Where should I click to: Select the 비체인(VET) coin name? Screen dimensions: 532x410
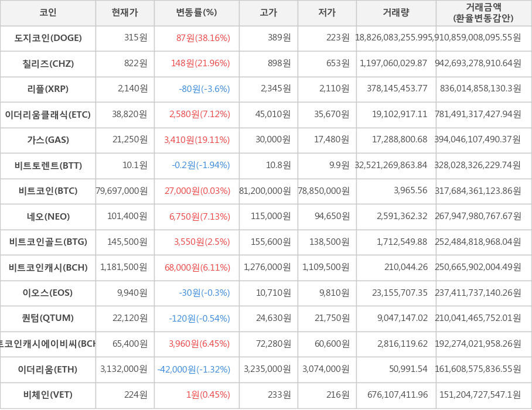click(x=48, y=395)
